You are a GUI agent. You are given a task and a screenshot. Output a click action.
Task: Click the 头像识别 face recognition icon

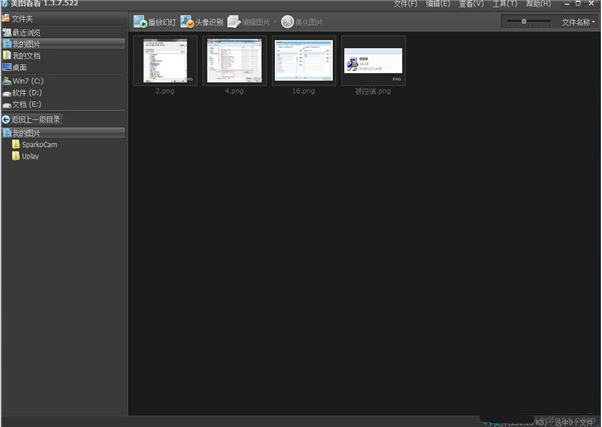[x=187, y=21]
